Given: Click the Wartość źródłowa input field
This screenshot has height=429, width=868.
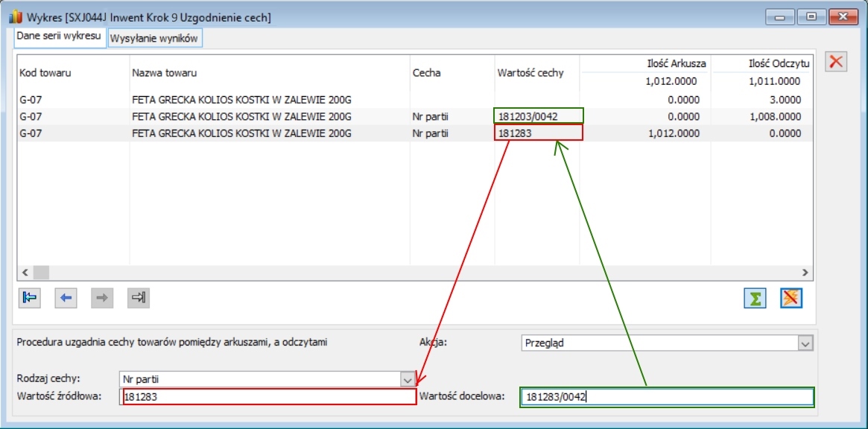Looking at the screenshot, I should pos(270,397).
